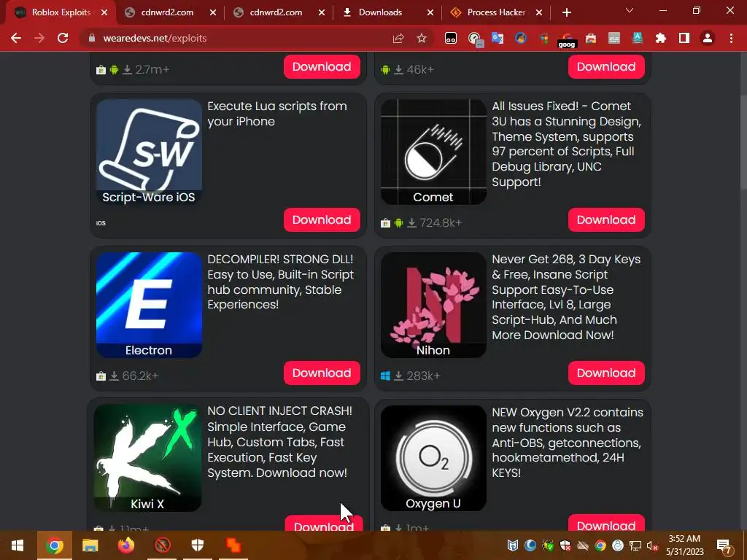The width and height of the screenshot is (747, 560).
Task: Open the orange app in the taskbar
Action: [233, 545]
